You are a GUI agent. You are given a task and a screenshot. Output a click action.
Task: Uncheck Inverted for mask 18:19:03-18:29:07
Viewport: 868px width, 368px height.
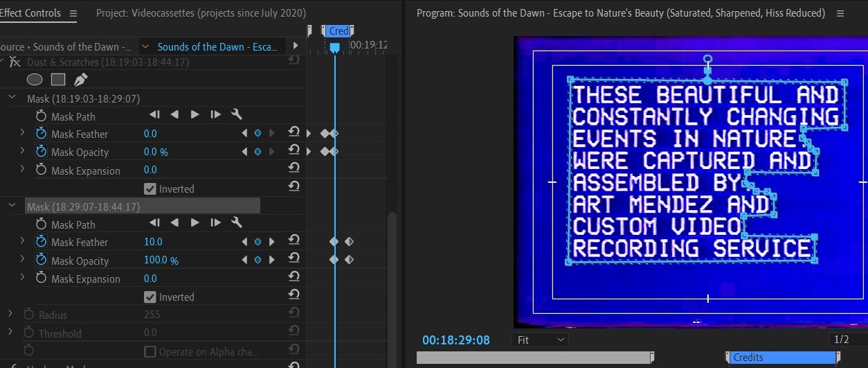click(150, 189)
